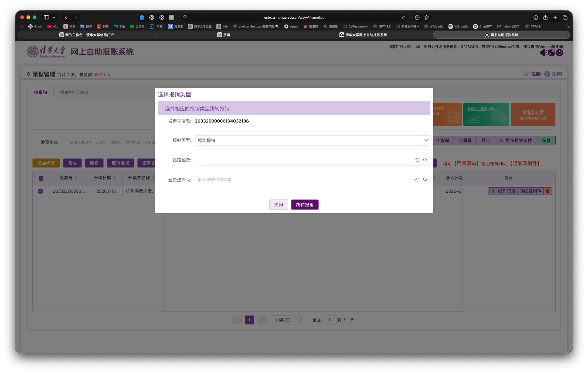Reload the current page
This screenshot has width=588, height=373.
pyautogui.click(x=404, y=18)
